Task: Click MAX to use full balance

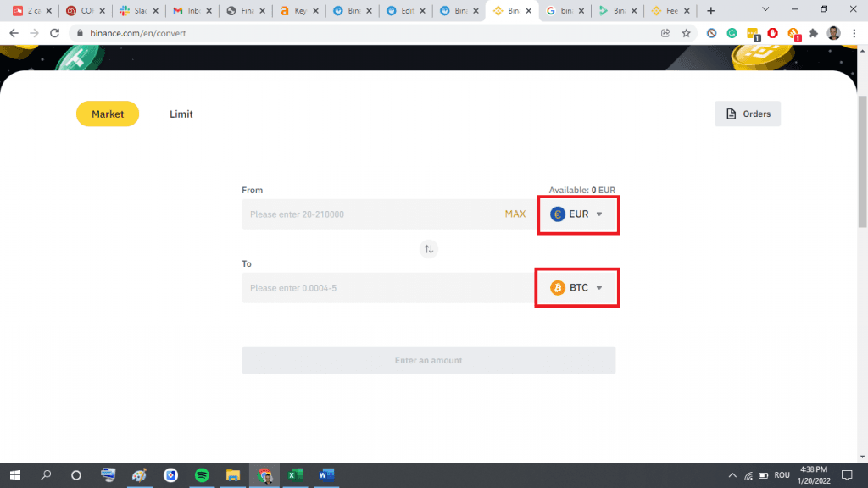Action: [515, 214]
